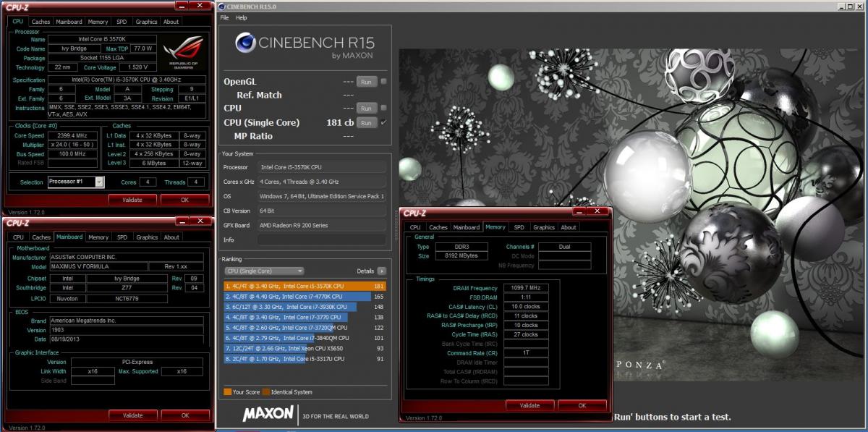868x432 pixels.
Task: Untick the CPU (Single Core) checkbox
Action: (384, 122)
